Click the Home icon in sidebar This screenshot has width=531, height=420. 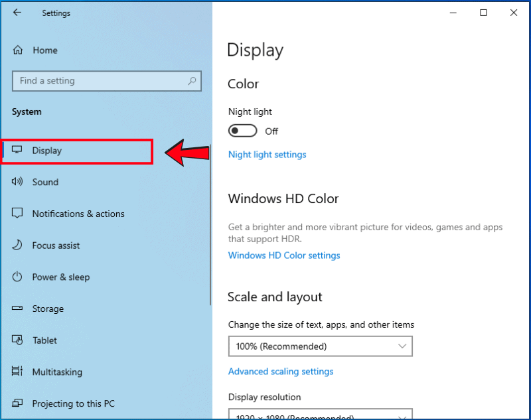18,50
